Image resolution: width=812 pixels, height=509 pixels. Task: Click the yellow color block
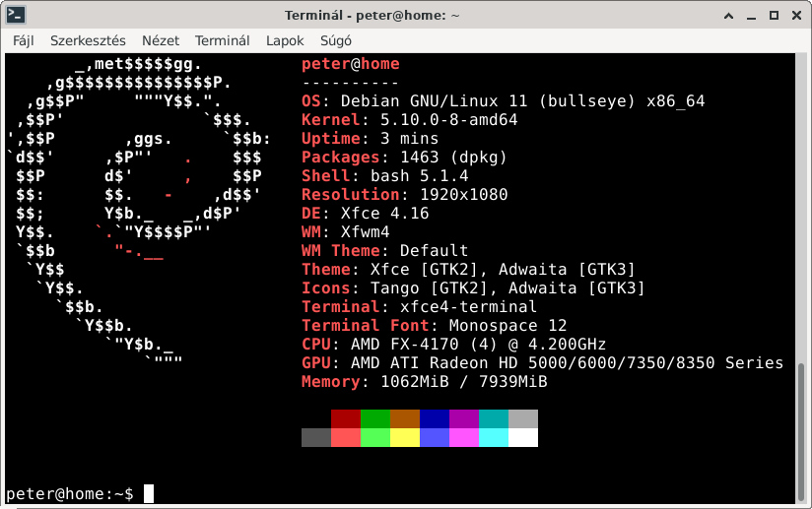[x=404, y=437]
